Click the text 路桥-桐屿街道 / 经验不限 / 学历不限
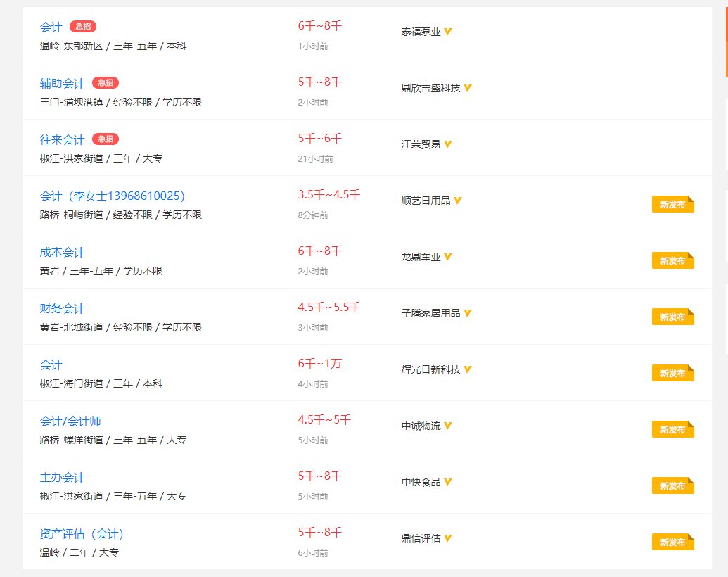This screenshot has width=728, height=577. point(121,215)
